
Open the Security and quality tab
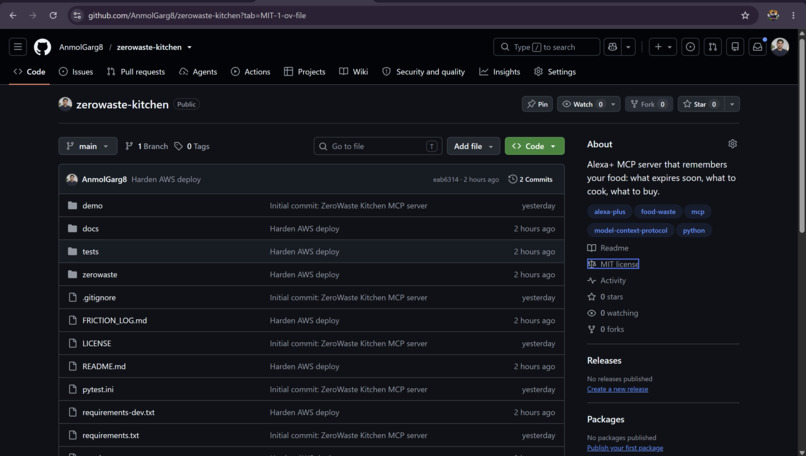[x=424, y=71]
